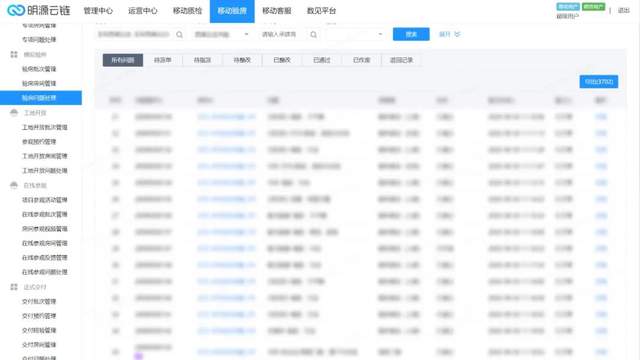Click the teal user badge at top right
Image resolution: width=640 pixels, height=360 pixels.
coord(568,7)
